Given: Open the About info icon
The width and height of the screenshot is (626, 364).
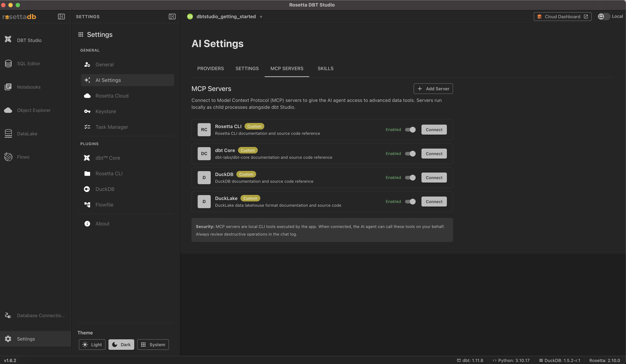Looking at the screenshot, I should (87, 224).
